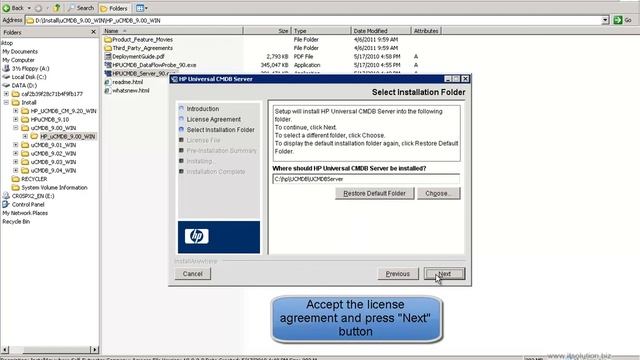Select My Network Places

(25, 213)
